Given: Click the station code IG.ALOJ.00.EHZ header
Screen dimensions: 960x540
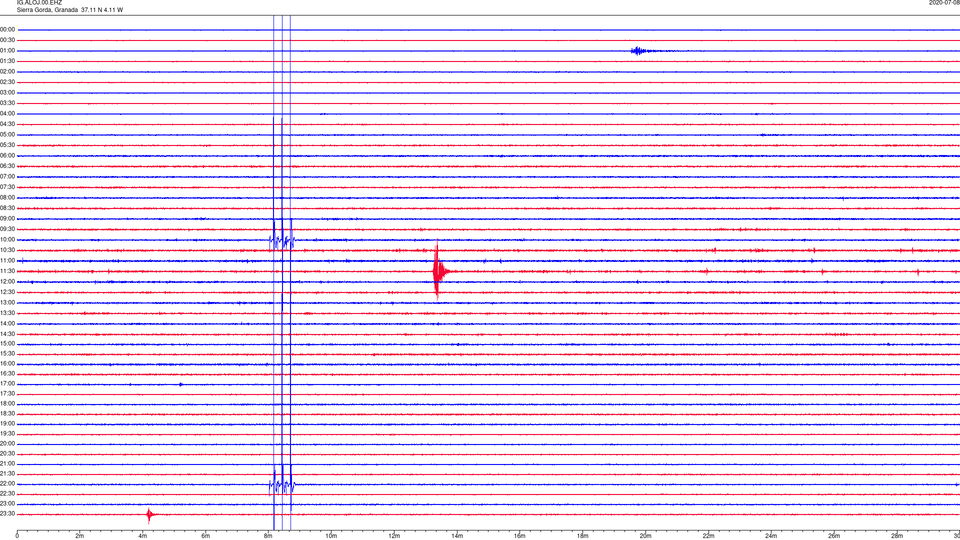Looking at the screenshot, I should tap(39, 3).
